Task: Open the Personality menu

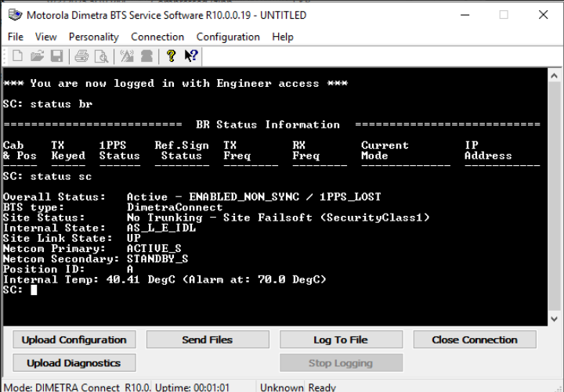Action: pyautogui.click(x=93, y=37)
